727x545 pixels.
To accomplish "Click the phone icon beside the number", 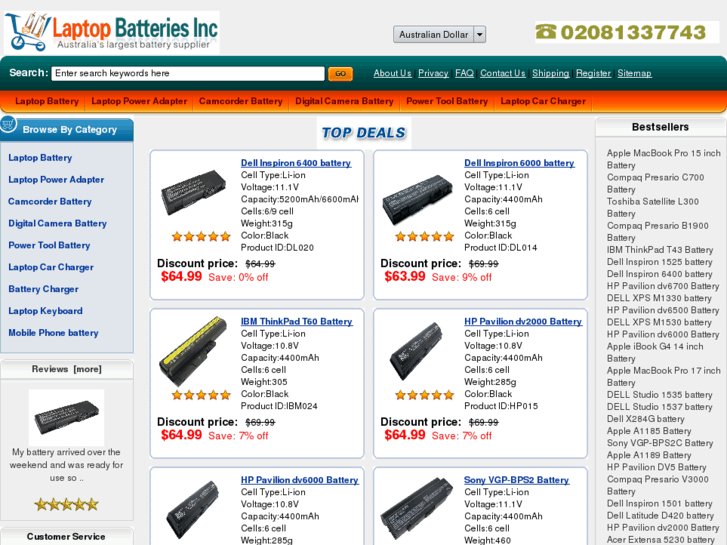I will [546, 32].
